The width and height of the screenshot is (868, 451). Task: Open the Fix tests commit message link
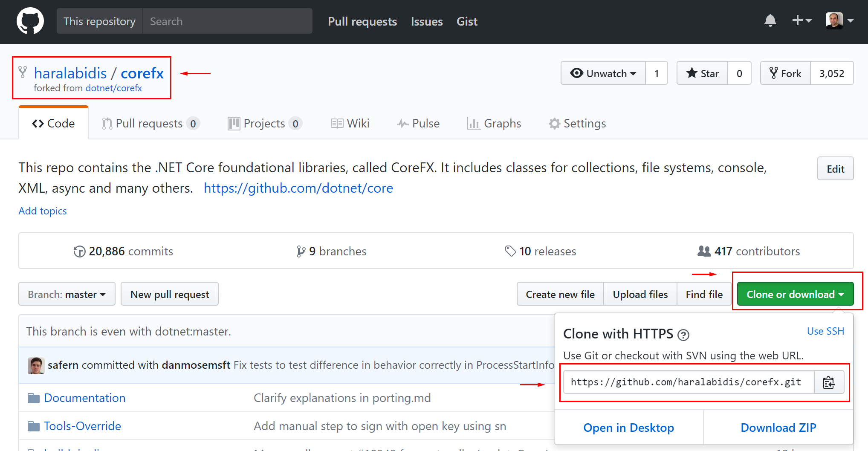click(x=394, y=365)
